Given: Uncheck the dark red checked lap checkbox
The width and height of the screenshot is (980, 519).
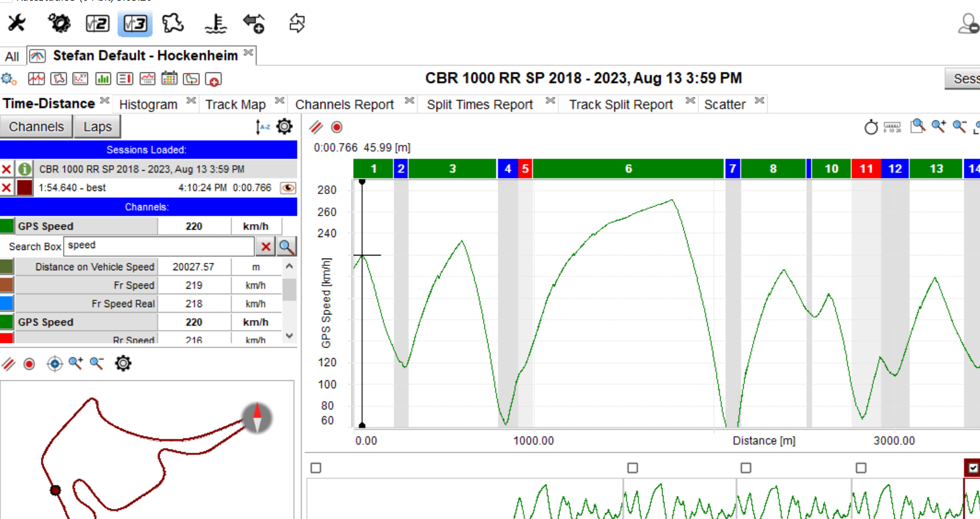Looking at the screenshot, I should click(972, 468).
